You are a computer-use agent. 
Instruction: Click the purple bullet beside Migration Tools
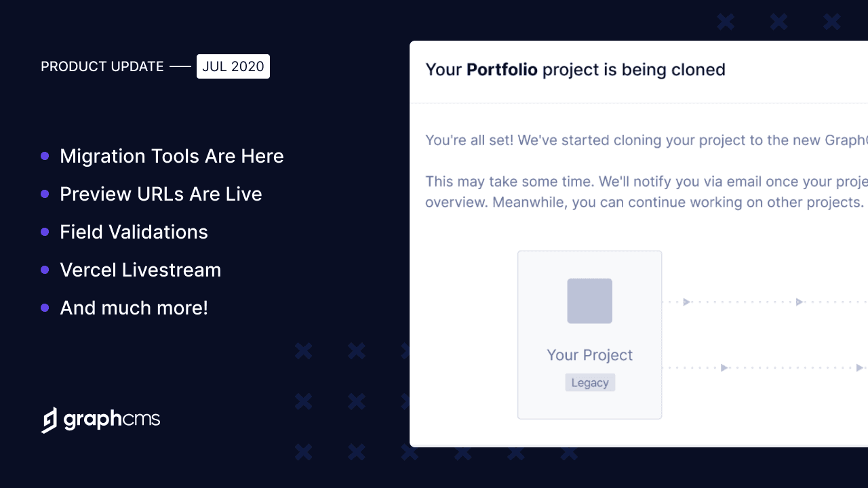[x=45, y=156]
